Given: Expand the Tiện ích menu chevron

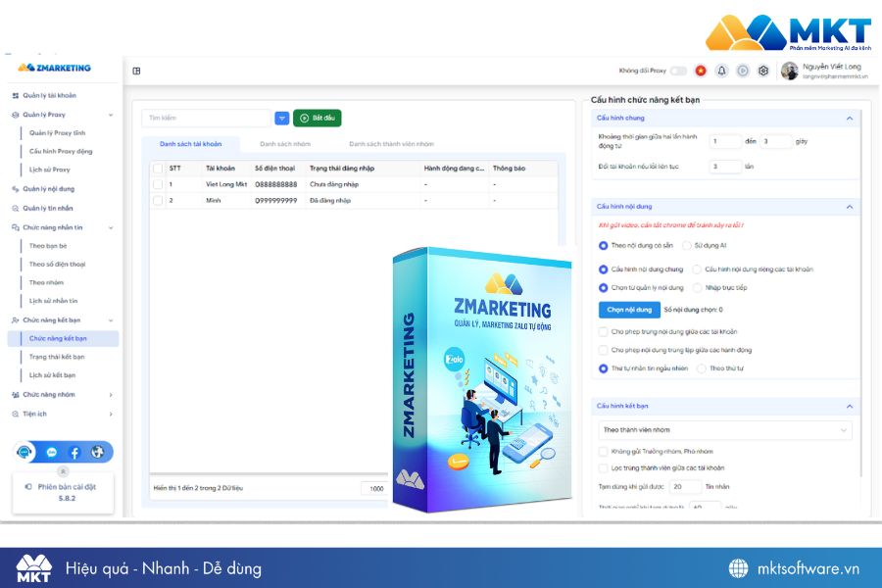Looking at the screenshot, I should coord(111,414).
